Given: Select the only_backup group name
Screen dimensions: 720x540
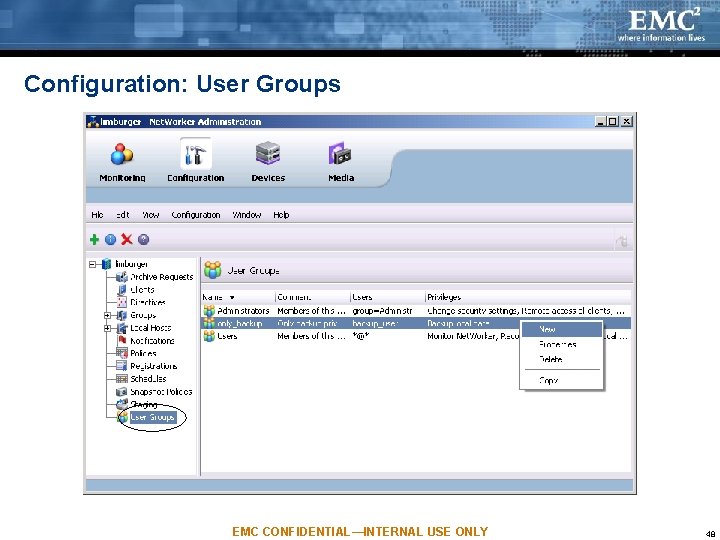Looking at the screenshot, I should coord(240,323).
